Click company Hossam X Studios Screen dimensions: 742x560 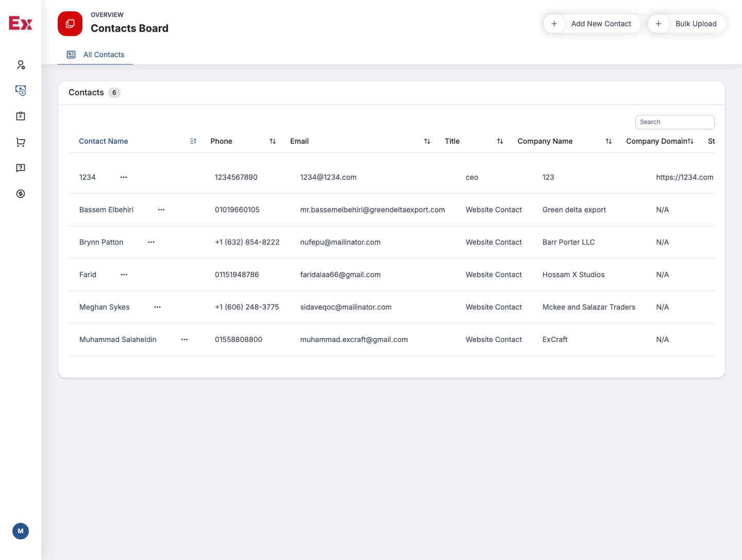(x=574, y=275)
